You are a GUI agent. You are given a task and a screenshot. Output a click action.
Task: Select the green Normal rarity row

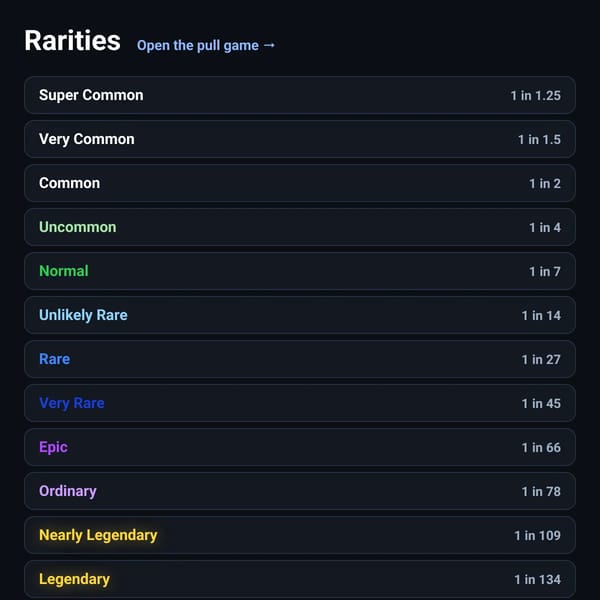300,271
